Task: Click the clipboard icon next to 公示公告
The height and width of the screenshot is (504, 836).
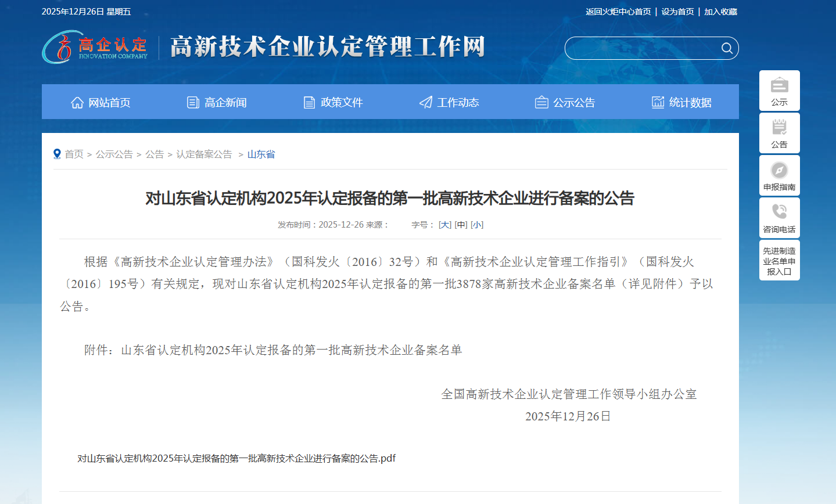Action: 541,102
